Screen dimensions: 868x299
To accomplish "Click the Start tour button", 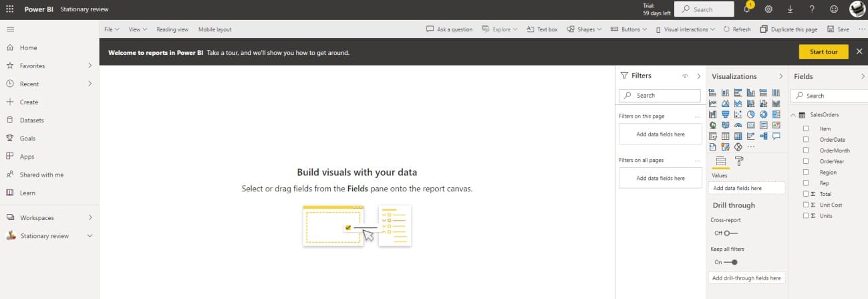I will pos(823,52).
